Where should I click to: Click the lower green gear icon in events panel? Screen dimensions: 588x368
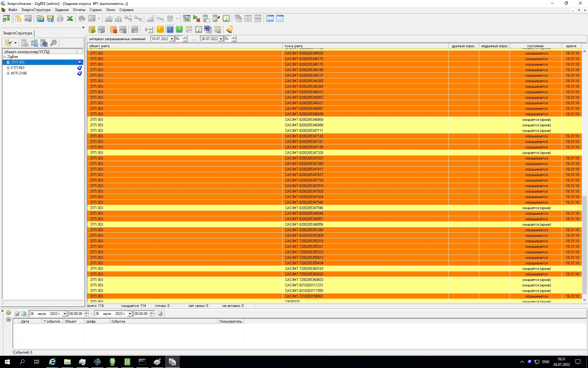[x=9, y=320]
